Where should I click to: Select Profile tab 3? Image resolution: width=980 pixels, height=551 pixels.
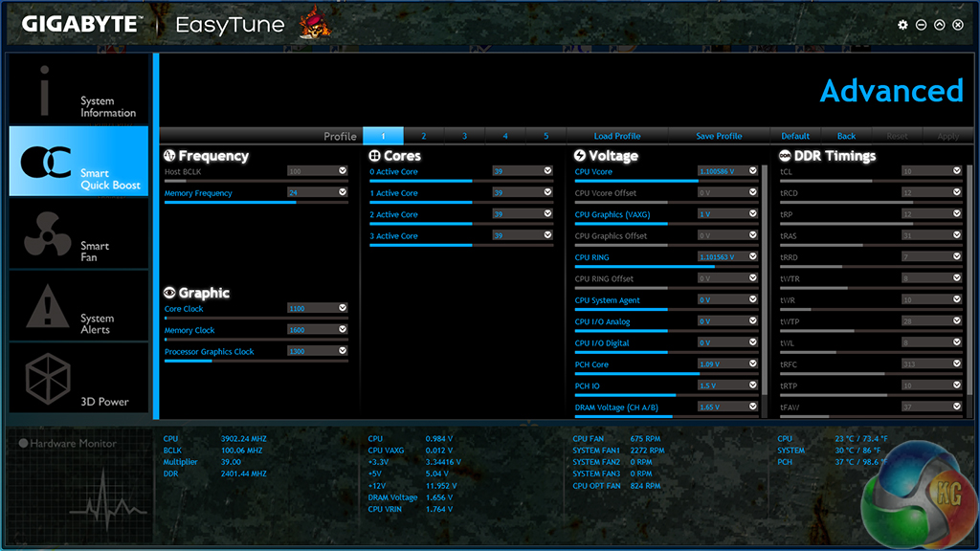(464, 136)
